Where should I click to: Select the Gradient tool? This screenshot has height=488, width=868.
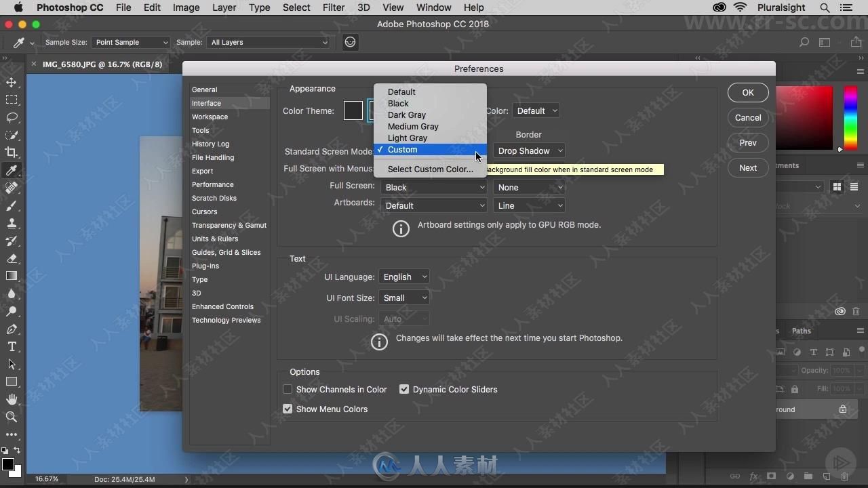(x=12, y=276)
